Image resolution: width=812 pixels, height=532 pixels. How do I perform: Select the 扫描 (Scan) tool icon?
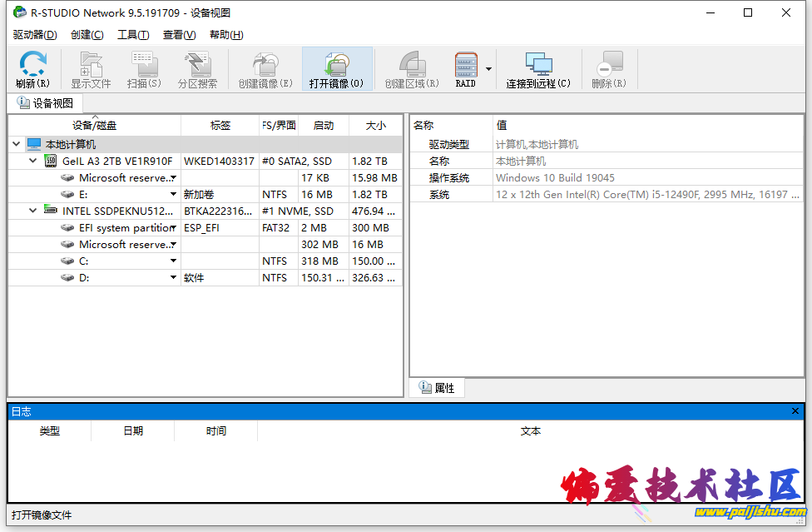[144, 68]
